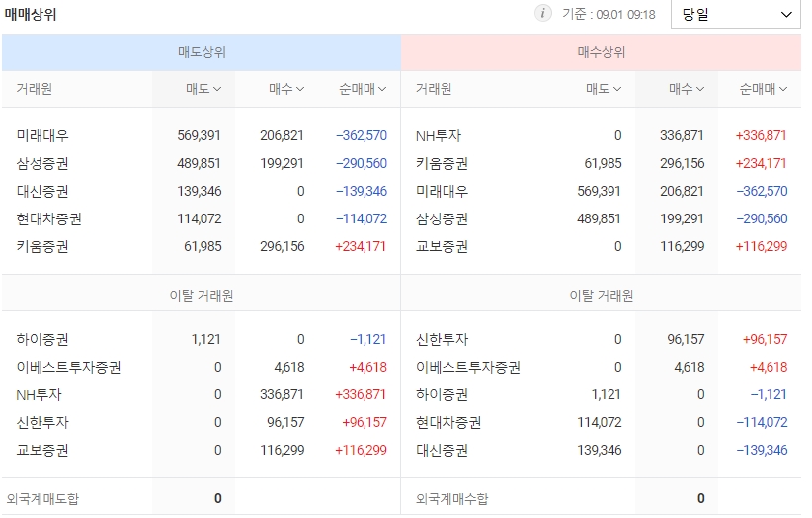Click 신한투자 in left 이탈 거래원 list

click(x=42, y=422)
